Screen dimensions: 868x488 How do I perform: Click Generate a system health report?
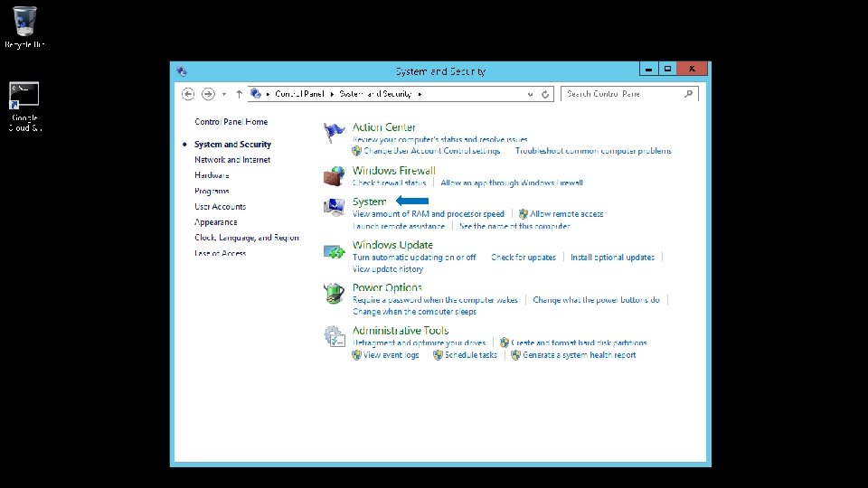click(579, 355)
